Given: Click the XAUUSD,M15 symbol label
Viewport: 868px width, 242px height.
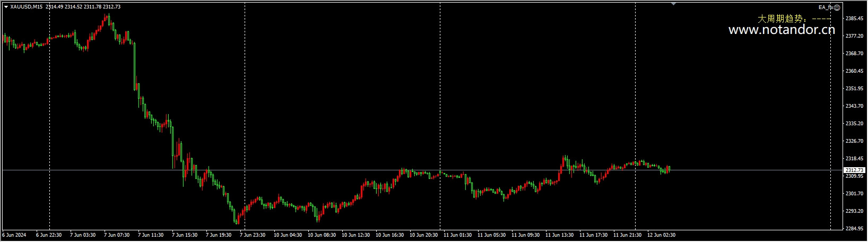Looking at the screenshot, I should (27, 7).
